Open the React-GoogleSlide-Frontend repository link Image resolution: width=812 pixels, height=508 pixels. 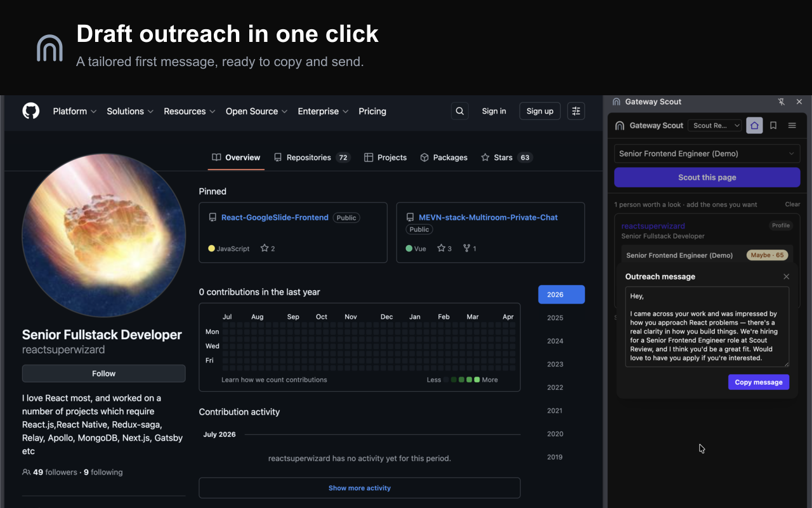pos(275,217)
